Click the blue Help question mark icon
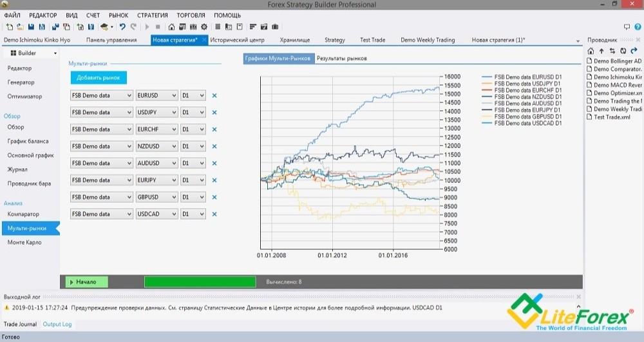The image size is (644, 342). [638, 27]
